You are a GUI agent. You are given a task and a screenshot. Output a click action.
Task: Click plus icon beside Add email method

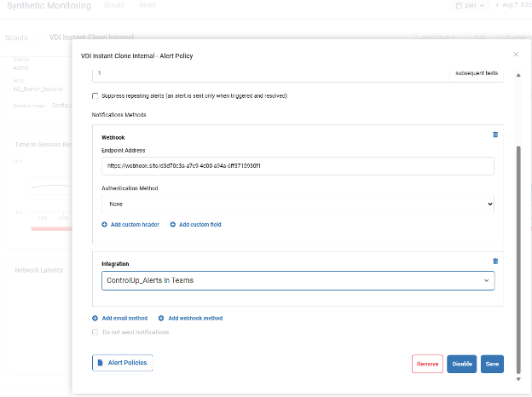pos(95,318)
